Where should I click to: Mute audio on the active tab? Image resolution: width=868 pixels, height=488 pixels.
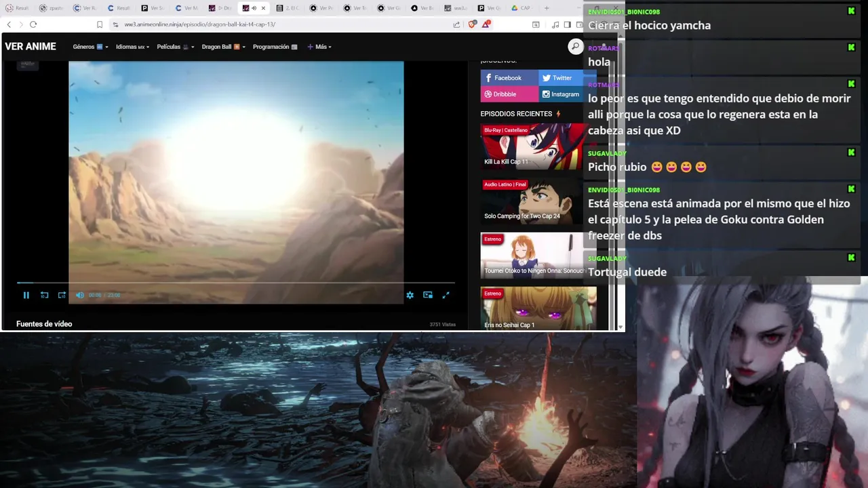tap(254, 8)
